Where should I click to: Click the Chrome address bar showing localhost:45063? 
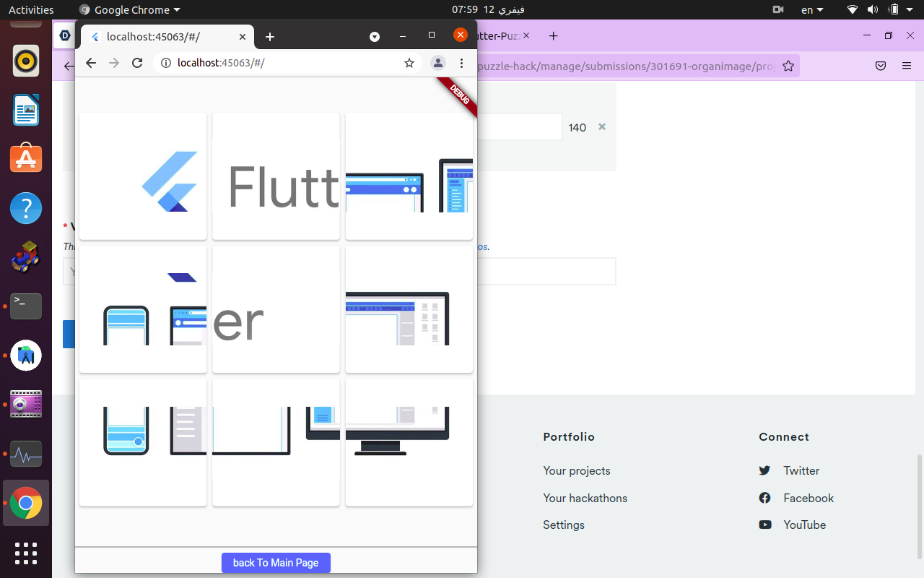click(287, 63)
